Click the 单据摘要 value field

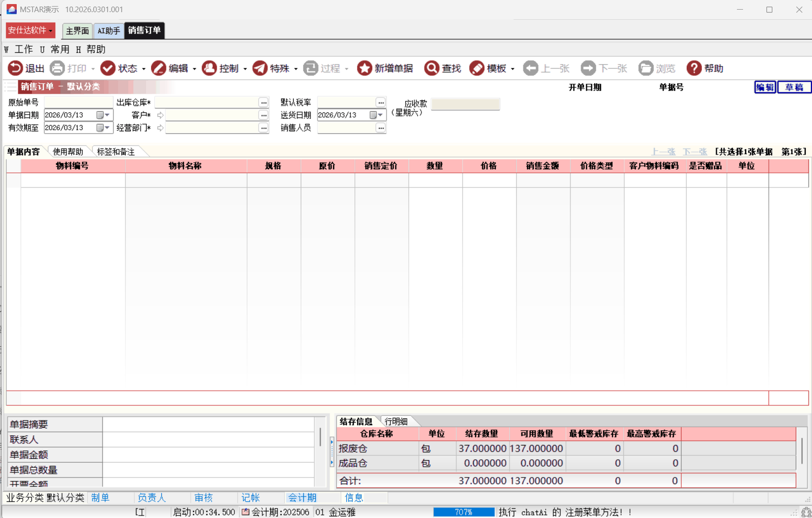point(208,424)
